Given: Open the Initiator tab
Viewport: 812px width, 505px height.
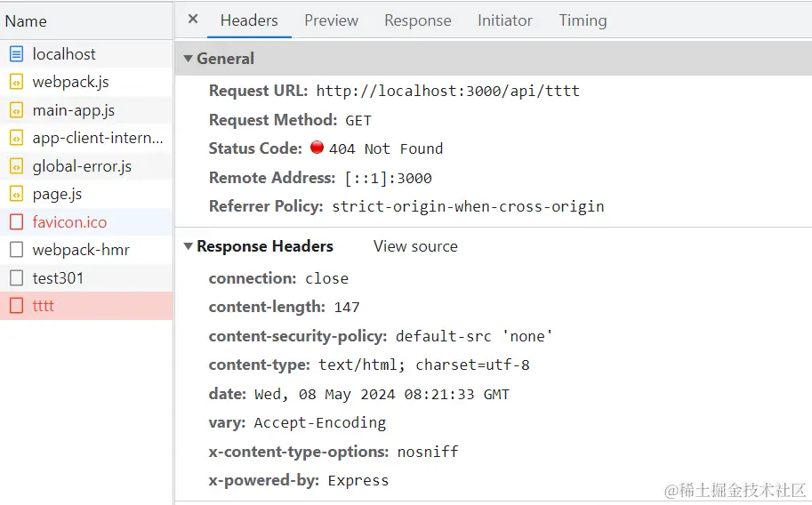Looking at the screenshot, I should [x=504, y=20].
